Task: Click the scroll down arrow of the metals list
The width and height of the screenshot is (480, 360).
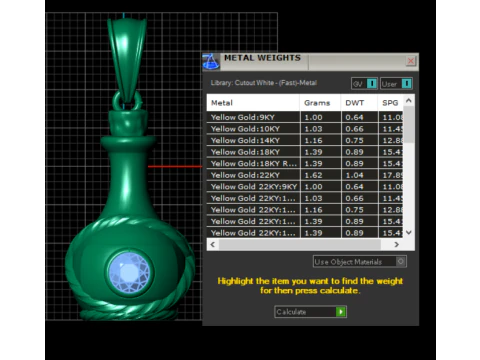Action: 409,232
